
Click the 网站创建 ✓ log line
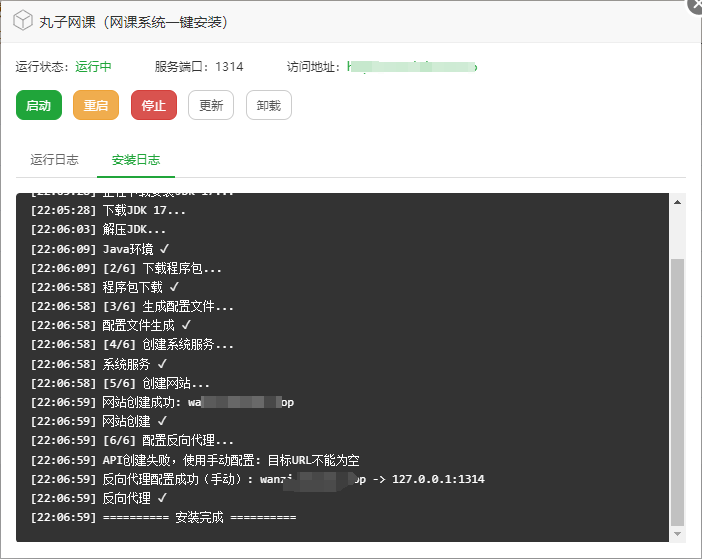99,421
